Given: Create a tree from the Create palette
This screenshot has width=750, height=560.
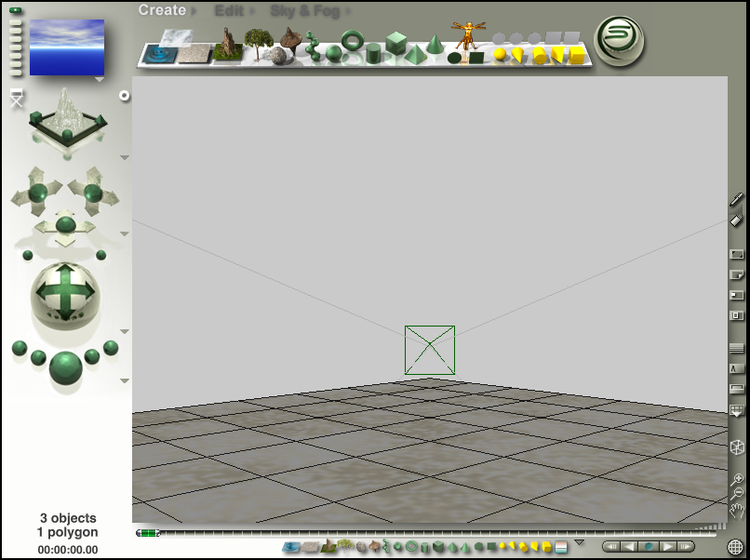Looking at the screenshot, I should coord(259,44).
